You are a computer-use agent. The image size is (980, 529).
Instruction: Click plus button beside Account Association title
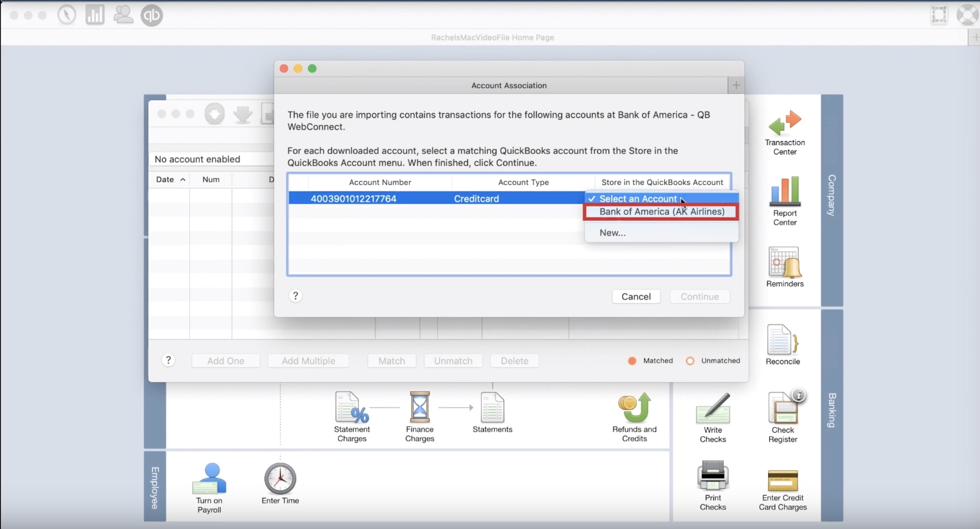point(736,85)
